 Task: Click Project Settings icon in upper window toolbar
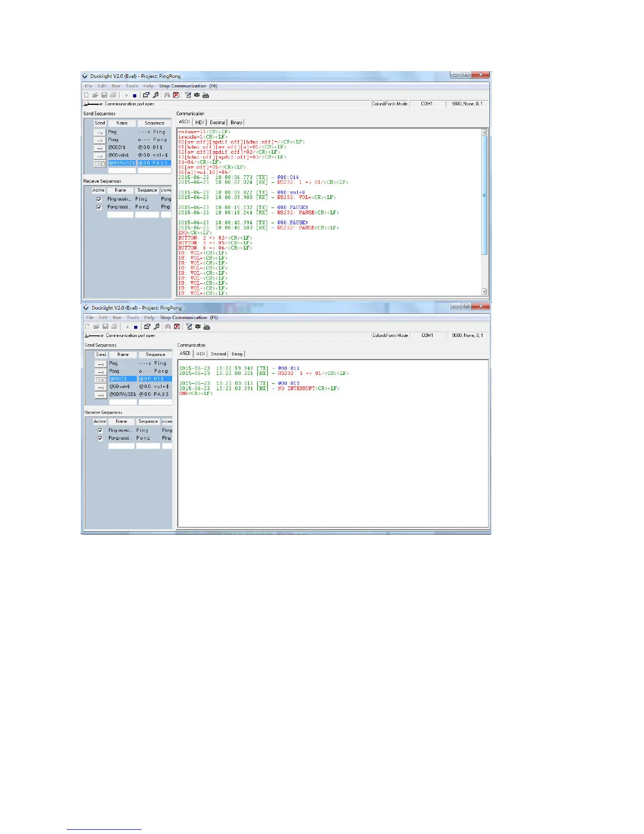tap(146, 95)
